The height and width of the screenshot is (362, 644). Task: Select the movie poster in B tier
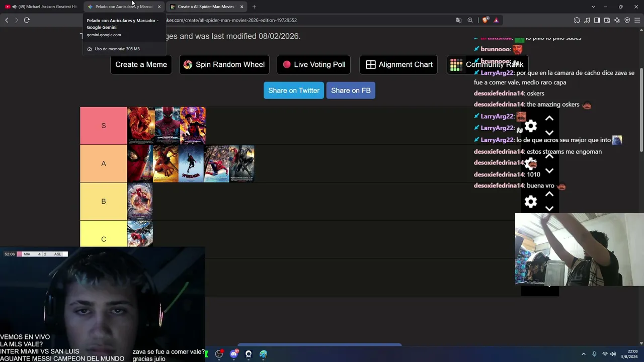(140, 201)
